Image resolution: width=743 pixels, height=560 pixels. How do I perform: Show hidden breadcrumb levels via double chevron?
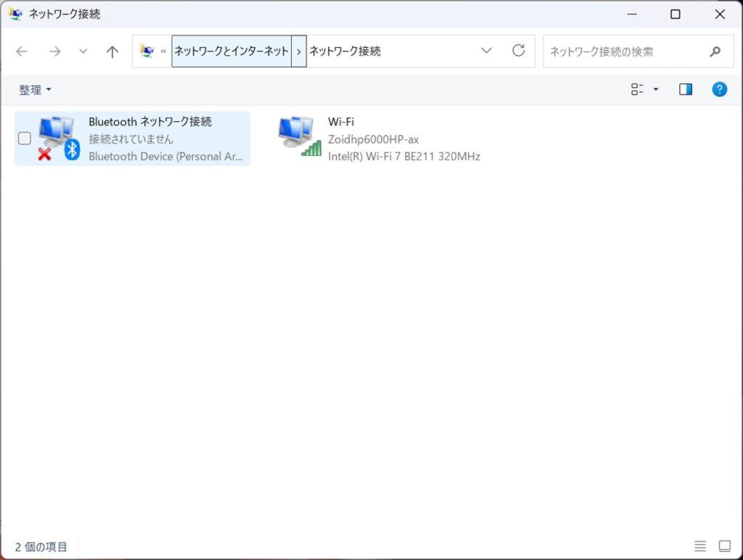(x=163, y=52)
